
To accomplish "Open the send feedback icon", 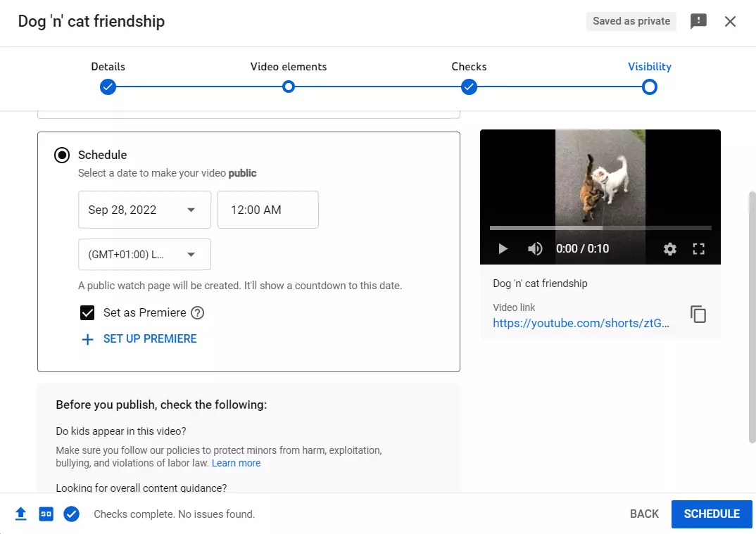I will 698,21.
